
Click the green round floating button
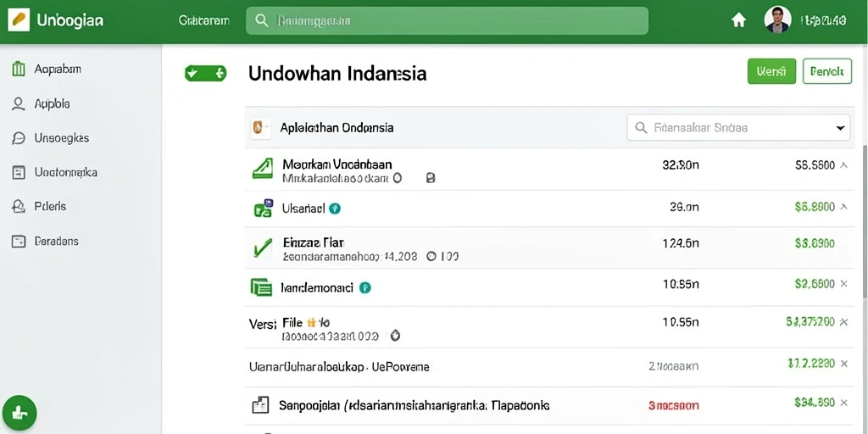click(19, 413)
